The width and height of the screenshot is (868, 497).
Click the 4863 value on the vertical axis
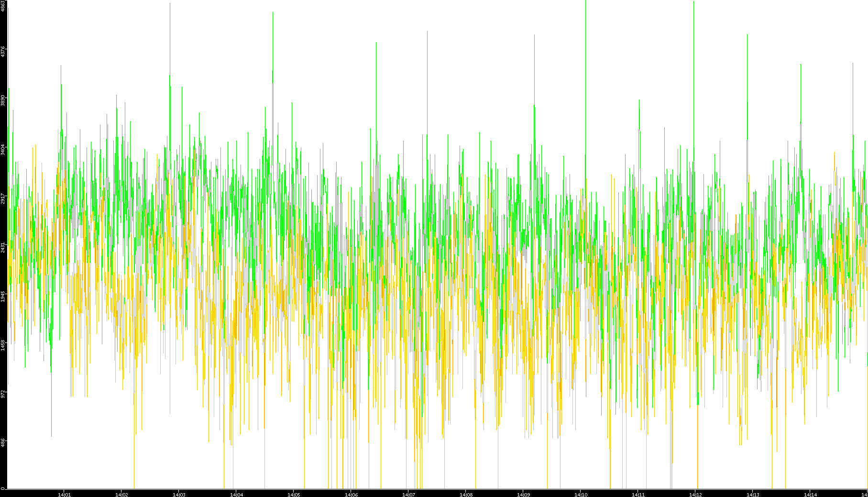click(3, 6)
